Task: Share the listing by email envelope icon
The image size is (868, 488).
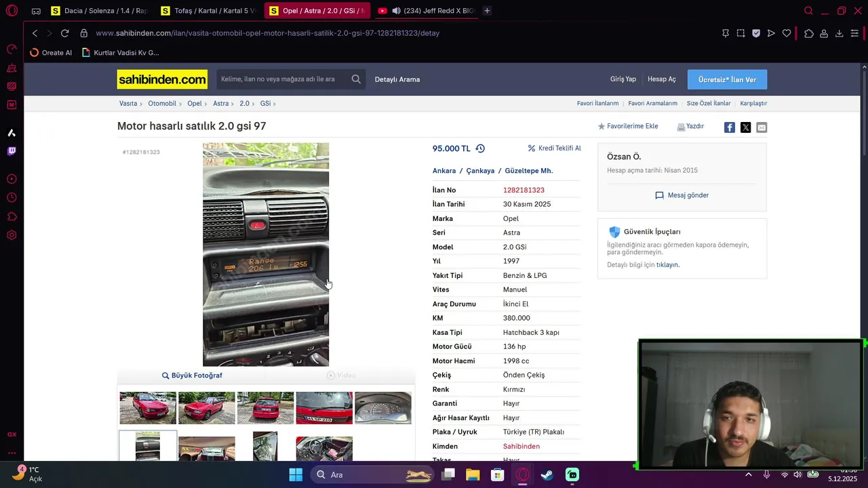Action: 762,127
